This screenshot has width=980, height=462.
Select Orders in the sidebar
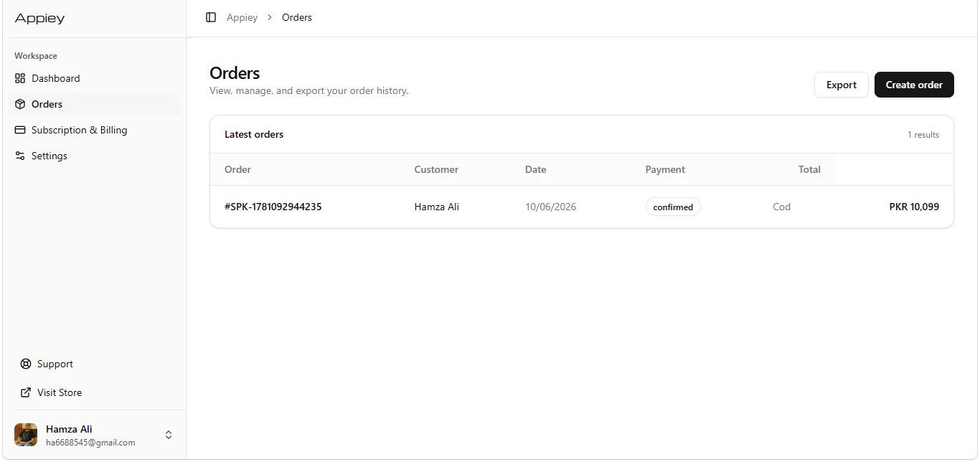point(94,104)
